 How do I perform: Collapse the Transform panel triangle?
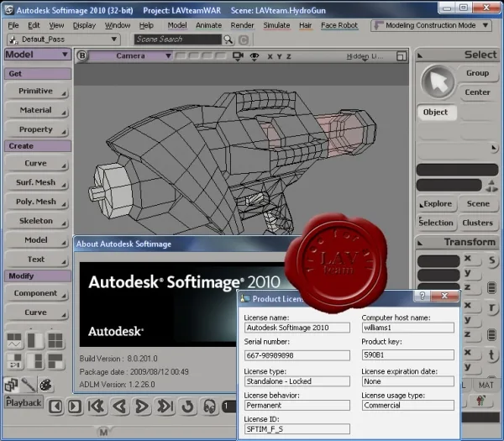pyautogui.click(x=420, y=243)
